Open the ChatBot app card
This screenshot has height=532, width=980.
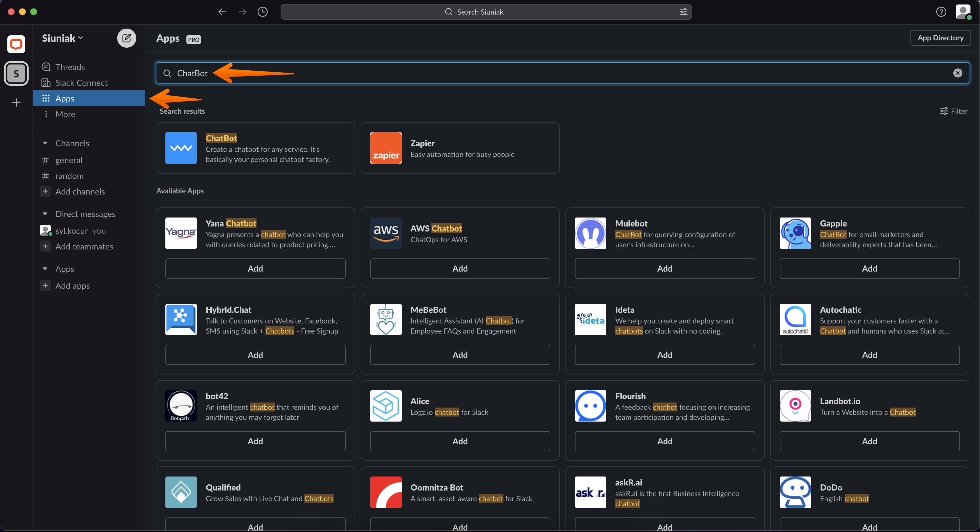tap(255, 148)
